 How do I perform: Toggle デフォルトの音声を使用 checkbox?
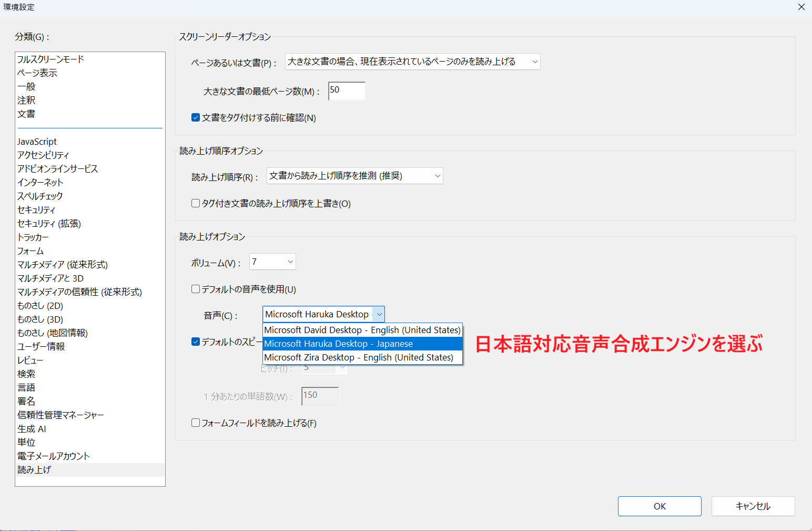point(196,289)
